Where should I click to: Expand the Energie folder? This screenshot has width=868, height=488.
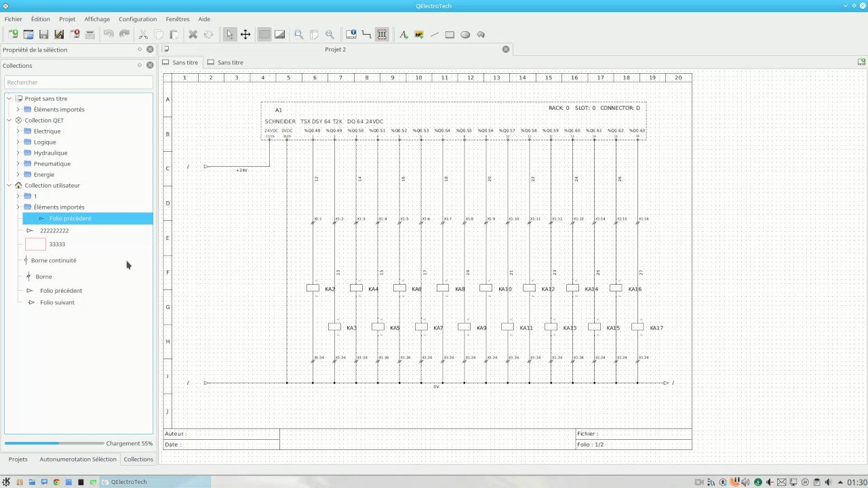tap(18, 174)
